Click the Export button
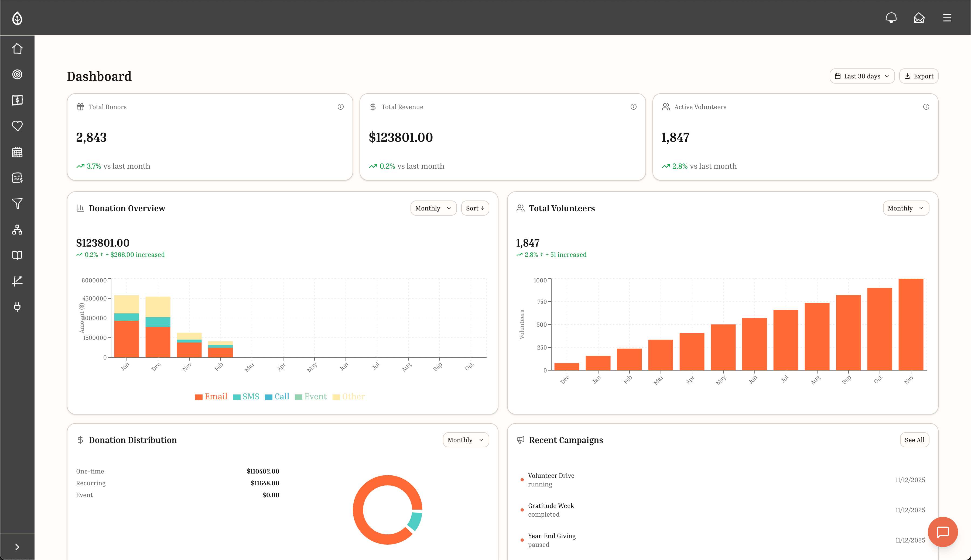Image resolution: width=971 pixels, height=560 pixels. pos(918,76)
